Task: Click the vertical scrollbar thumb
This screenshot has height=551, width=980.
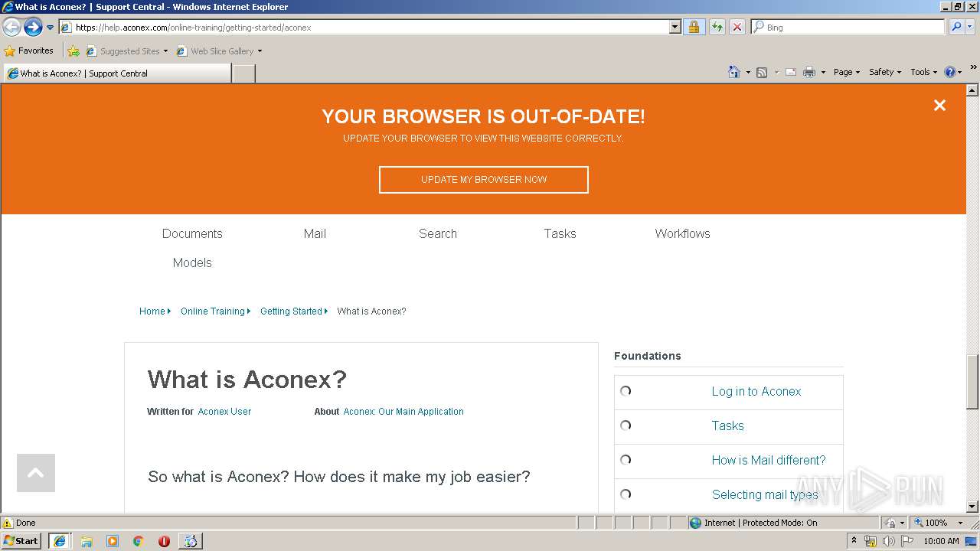Action: [x=972, y=381]
